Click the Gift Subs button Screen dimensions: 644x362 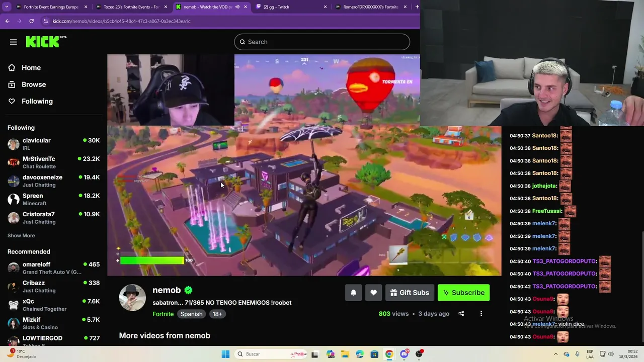(410, 293)
